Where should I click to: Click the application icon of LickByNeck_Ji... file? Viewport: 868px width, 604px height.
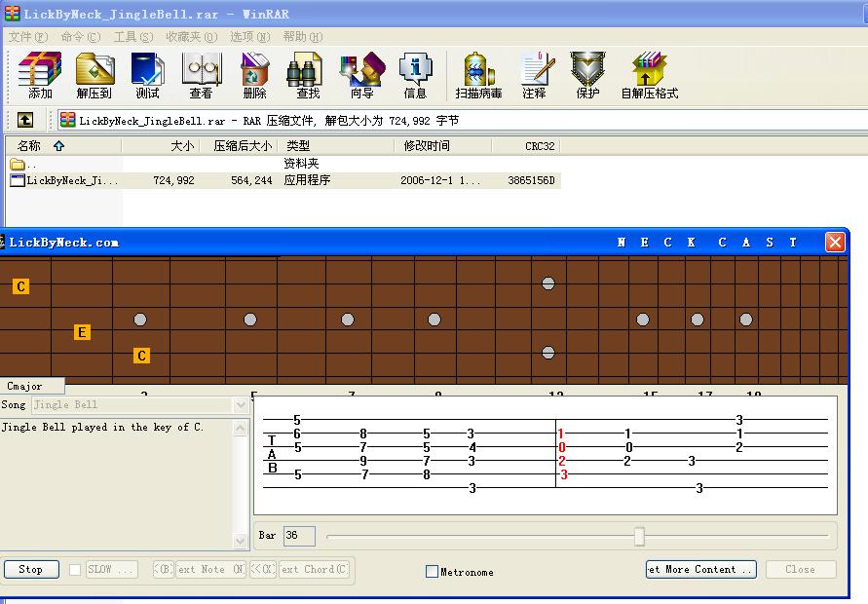coord(18,180)
